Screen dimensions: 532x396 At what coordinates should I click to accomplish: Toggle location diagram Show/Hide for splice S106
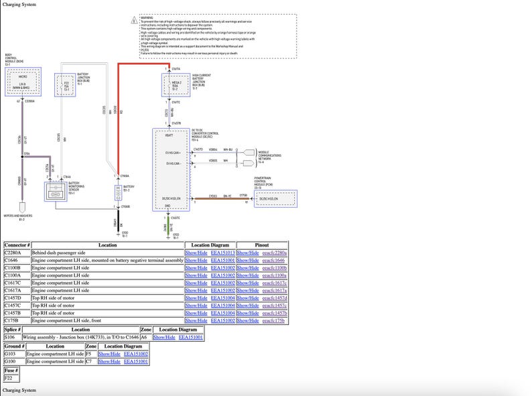163,337
